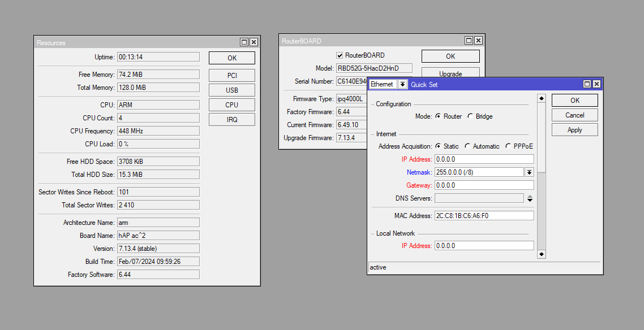The width and height of the screenshot is (644, 330).
Task: Click the Serial Number field in RouterBOARD
Action: tap(351, 81)
